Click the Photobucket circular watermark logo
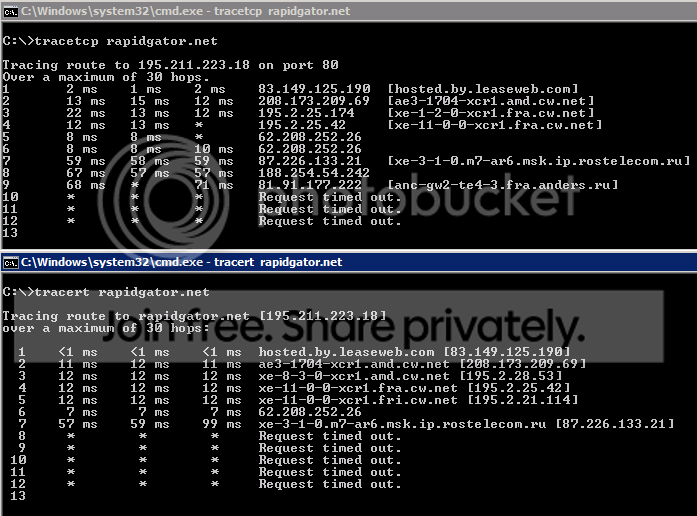This screenshot has width=697, height=516. click(164, 197)
